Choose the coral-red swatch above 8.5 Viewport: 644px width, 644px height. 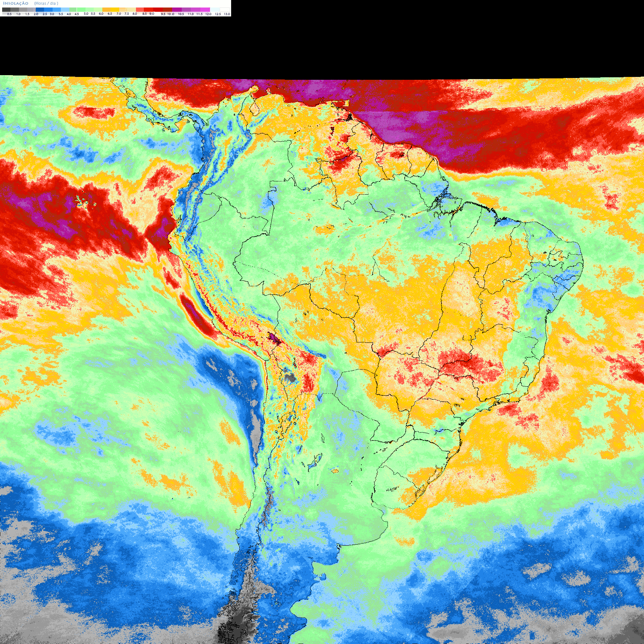click(140, 10)
